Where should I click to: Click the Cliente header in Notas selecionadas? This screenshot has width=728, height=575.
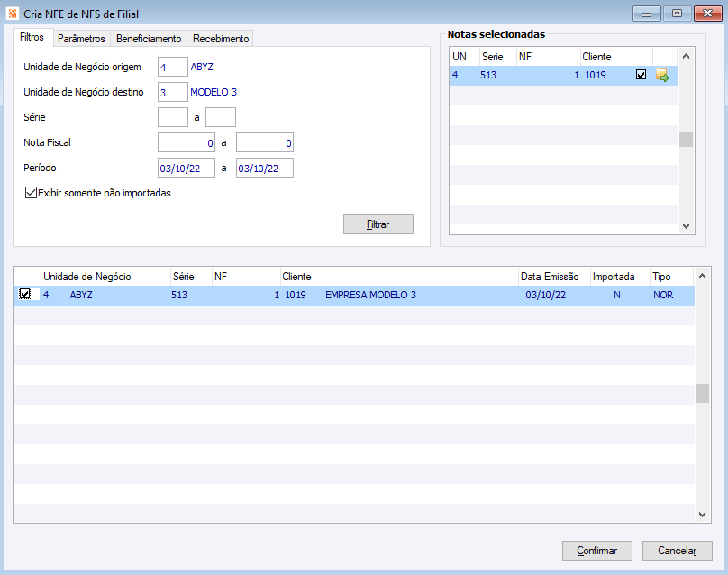point(605,57)
